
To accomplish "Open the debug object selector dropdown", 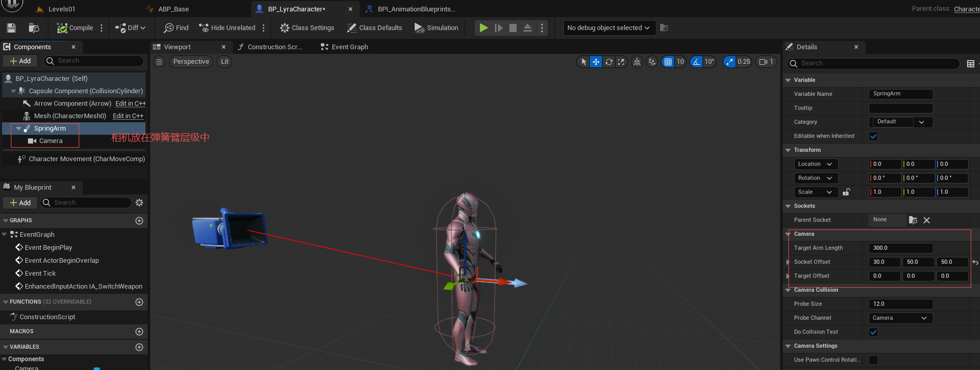I will click(x=609, y=28).
